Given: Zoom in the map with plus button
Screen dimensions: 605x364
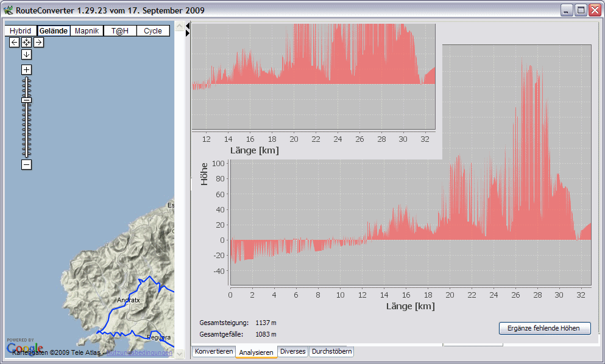Looking at the screenshot, I should (x=26, y=69).
